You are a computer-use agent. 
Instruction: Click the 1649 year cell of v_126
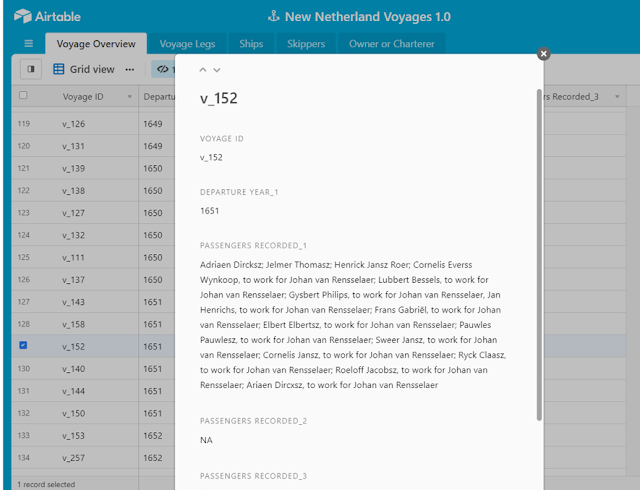coord(157,124)
